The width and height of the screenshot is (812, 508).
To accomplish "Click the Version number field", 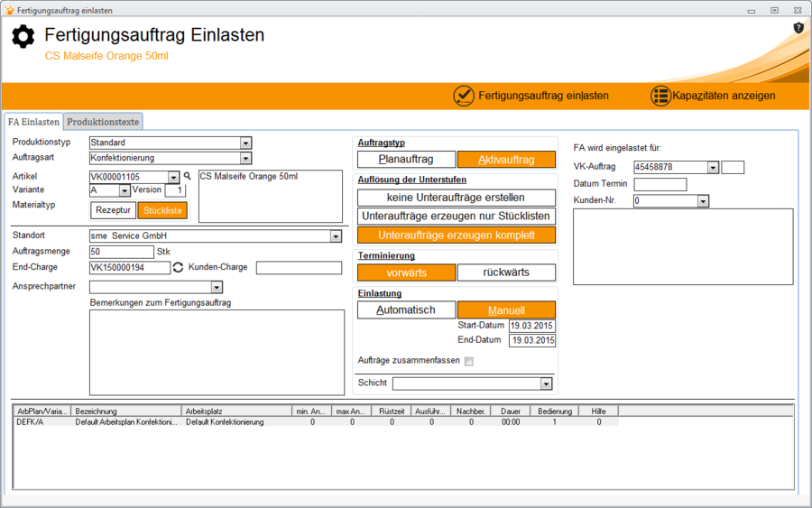I will coord(175,190).
